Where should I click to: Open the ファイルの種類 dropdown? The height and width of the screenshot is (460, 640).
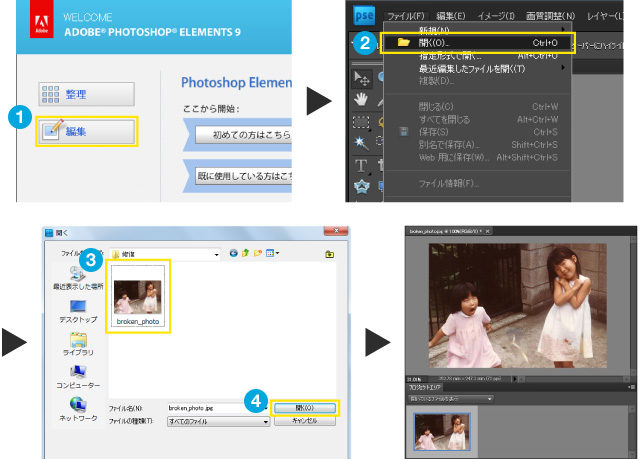pyautogui.click(x=218, y=421)
